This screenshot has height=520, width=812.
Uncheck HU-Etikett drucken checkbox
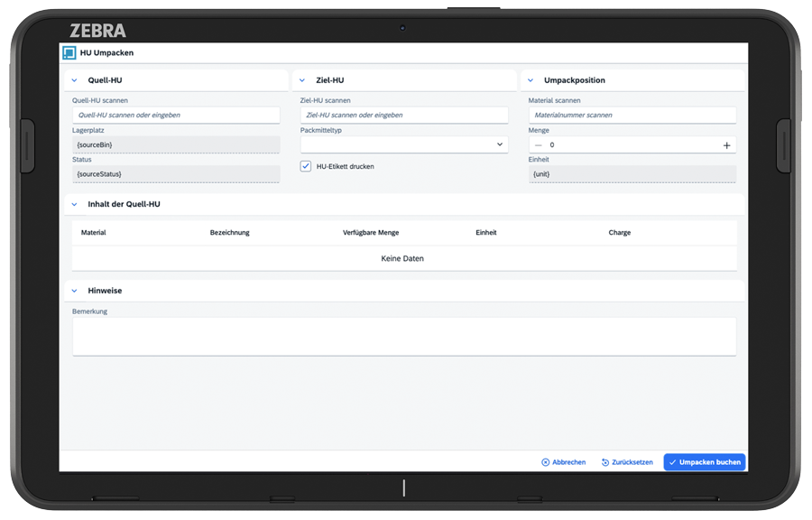click(x=306, y=166)
